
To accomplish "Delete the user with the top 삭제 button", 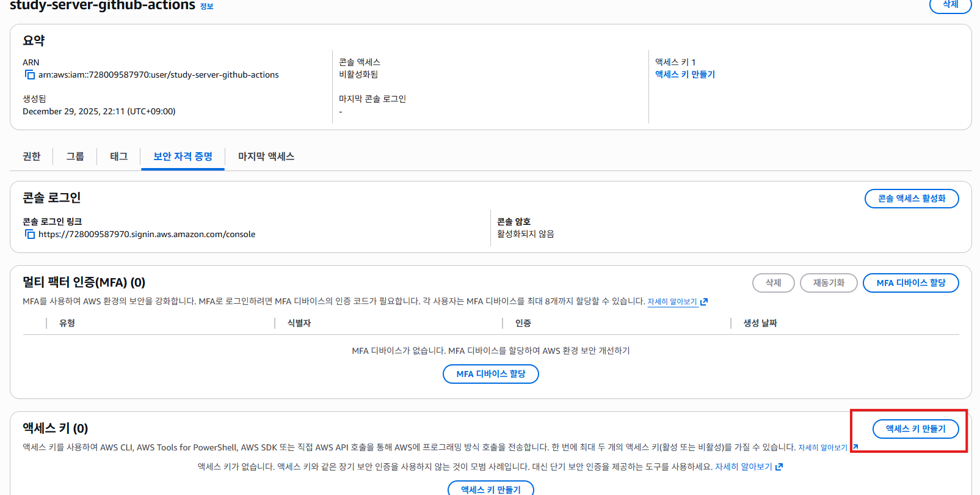I will click(x=950, y=5).
